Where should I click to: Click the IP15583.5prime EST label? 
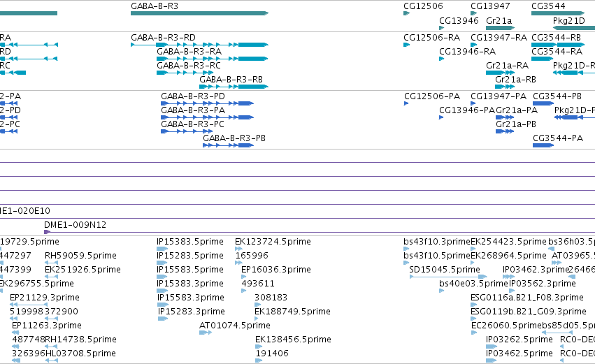(x=190, y=270)
